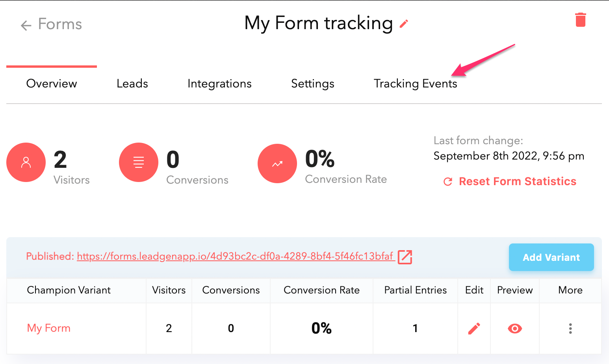Click the Visitors person icon circle

[x=26, y=162]
